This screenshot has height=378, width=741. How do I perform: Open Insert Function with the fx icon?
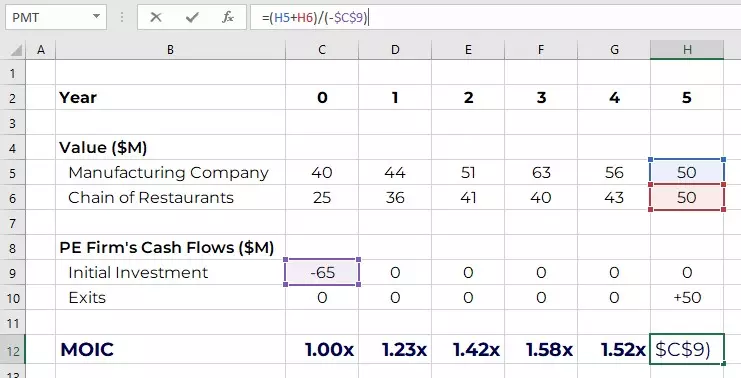click(x=228, y=17)
